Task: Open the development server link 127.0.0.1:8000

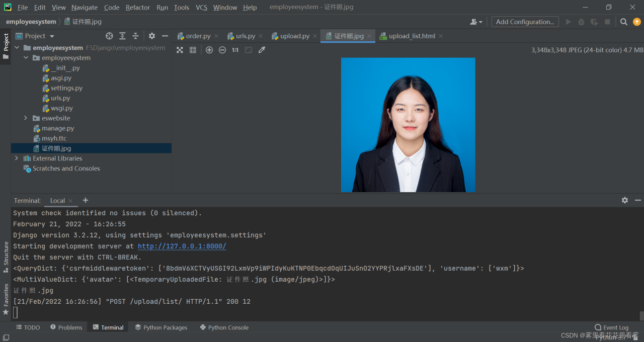Action: pyautogui.click(x=182, y=246)
